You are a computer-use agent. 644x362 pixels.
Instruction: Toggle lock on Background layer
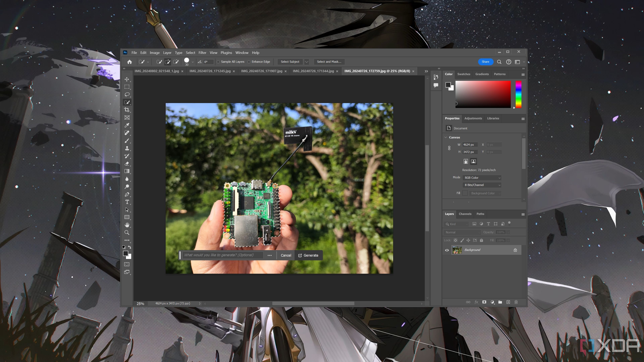[x=515, y=250]
